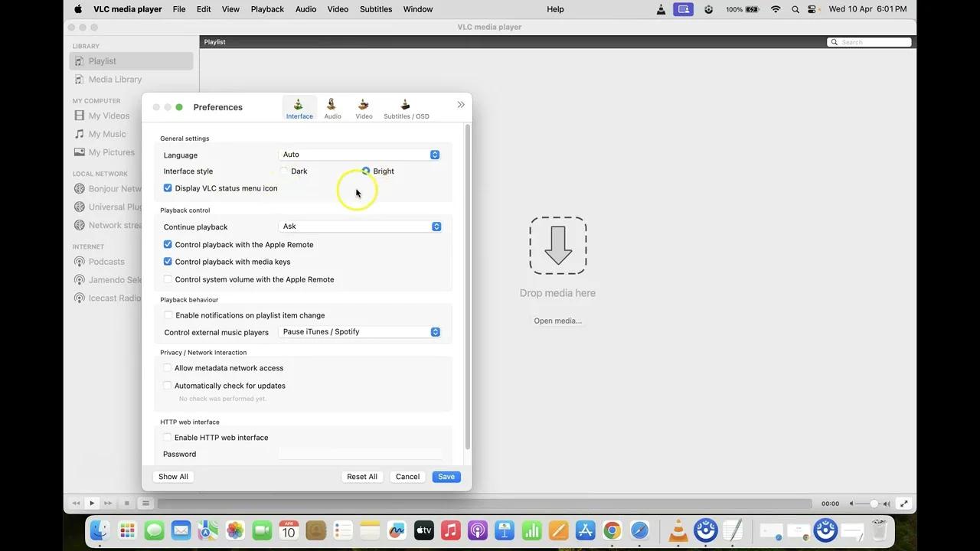Click Reset All to restore defaults
Viewport: 980px width, 551px height.
(x=361, y=476)
